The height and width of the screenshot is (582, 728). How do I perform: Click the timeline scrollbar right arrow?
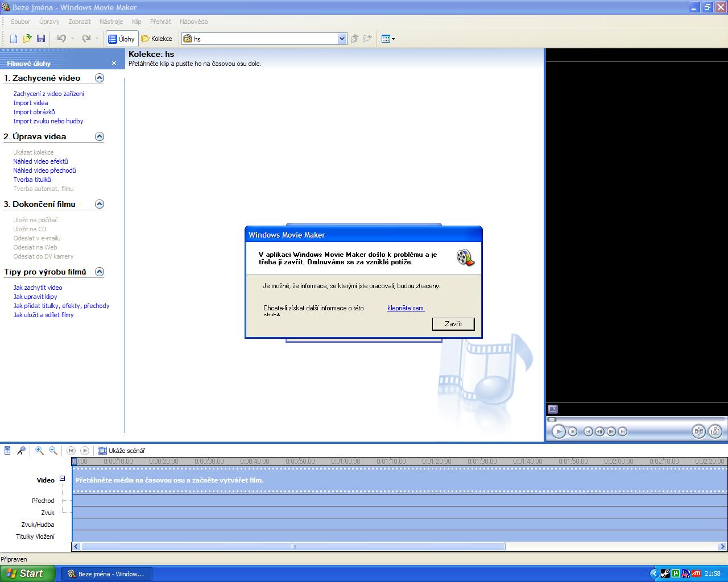723,547
